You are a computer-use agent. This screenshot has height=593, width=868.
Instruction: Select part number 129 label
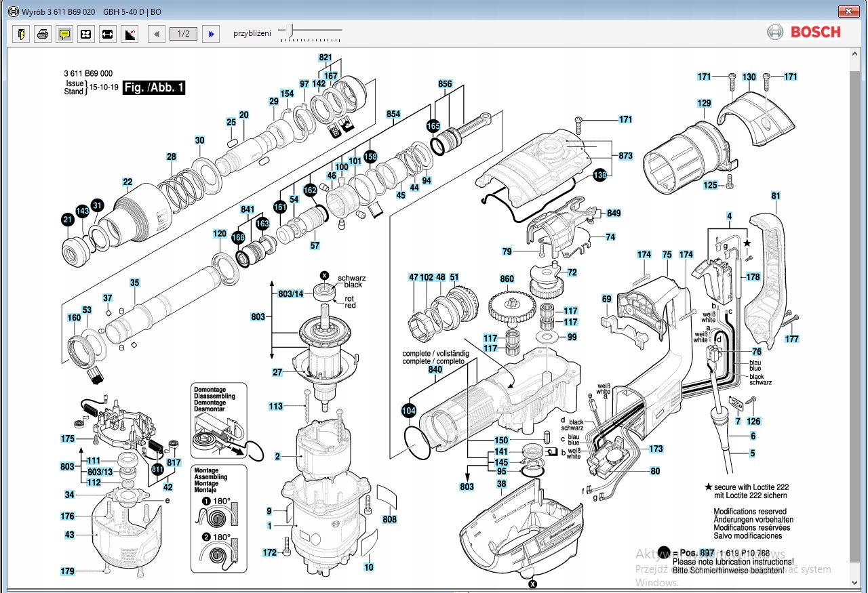pyautogui.click(x=705, y=104)
